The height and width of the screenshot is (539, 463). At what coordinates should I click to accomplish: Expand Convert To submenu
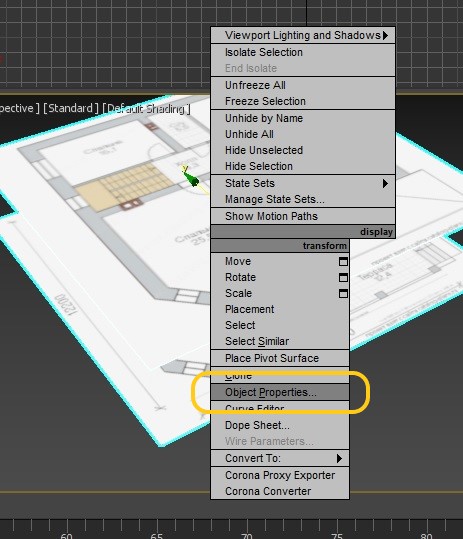(x=280, y=458)
